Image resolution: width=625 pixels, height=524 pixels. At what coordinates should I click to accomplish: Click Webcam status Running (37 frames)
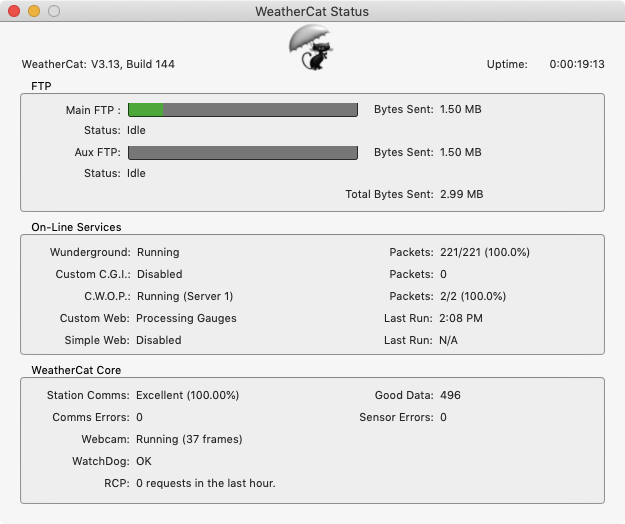pos(189,439)
